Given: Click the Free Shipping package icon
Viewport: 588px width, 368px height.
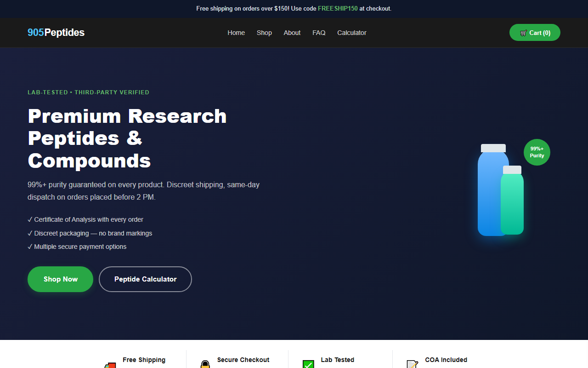Looking at the screenshot, I should [x=110, y=365].
